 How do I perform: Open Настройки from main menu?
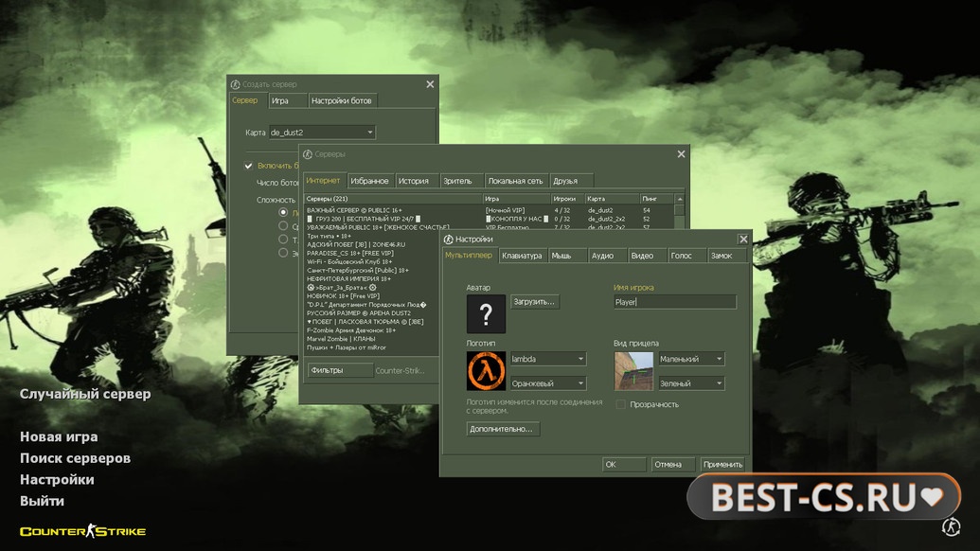[57, 479]
